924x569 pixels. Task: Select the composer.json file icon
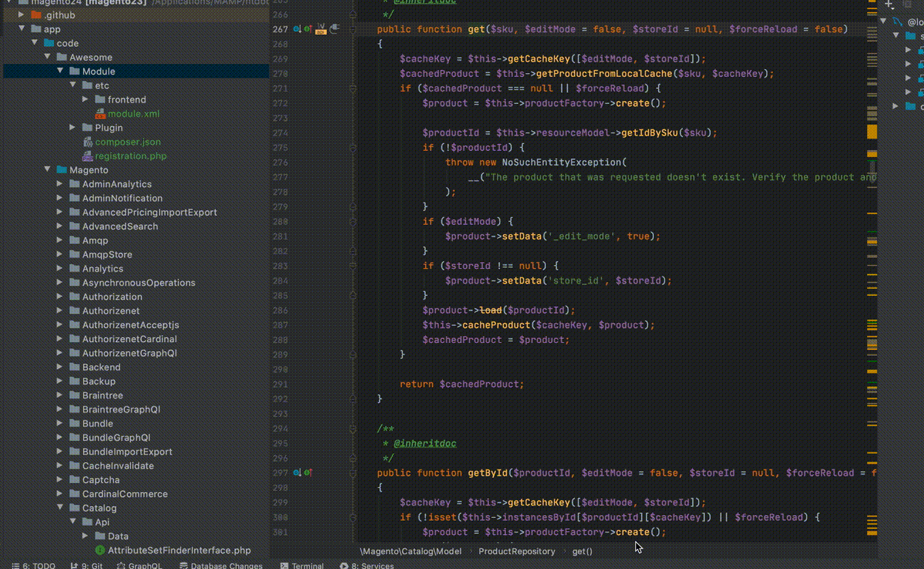coord(87,142)
